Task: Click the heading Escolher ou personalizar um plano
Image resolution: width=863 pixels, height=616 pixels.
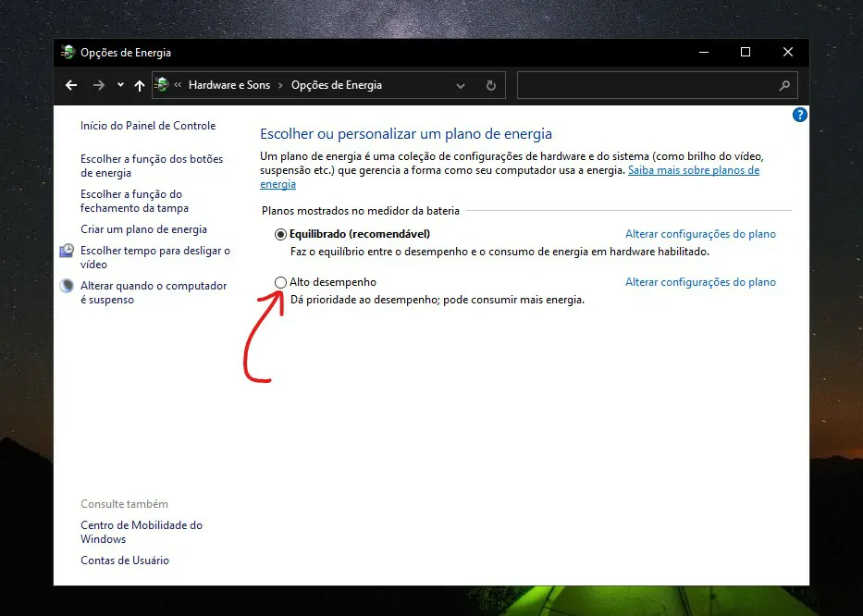Action: 406,134
